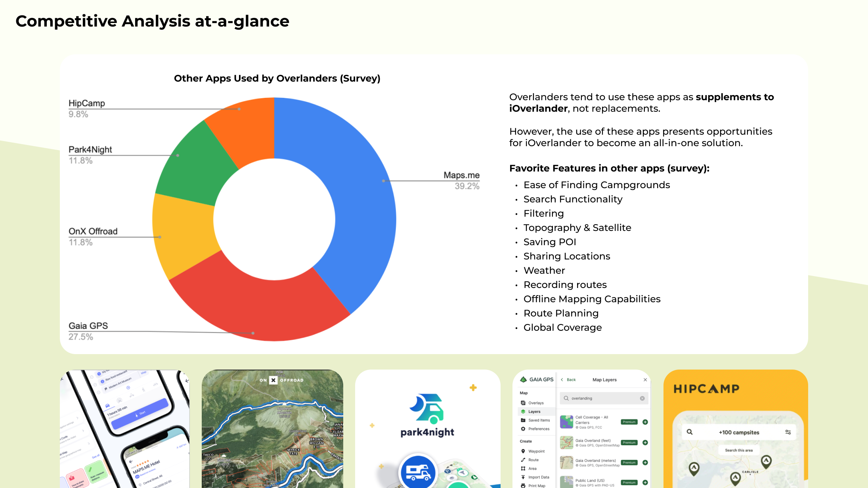Click the Route icon under Create

point(523,460)
